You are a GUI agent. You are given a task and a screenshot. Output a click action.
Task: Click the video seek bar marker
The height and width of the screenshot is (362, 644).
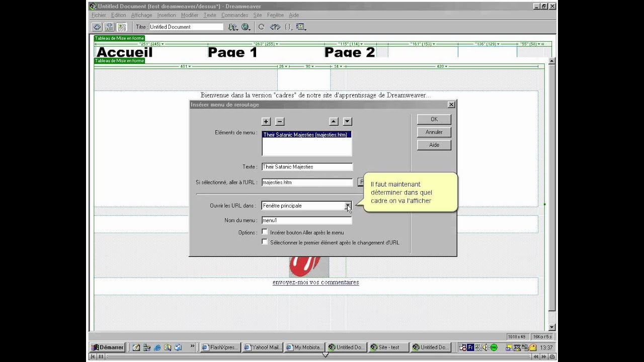coord(325,355)
